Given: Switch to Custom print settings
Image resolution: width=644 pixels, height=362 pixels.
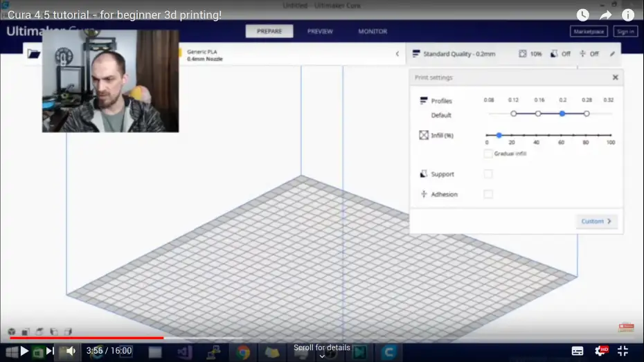Looking at the screenshot, I should pyautogui.click(x=596, y=221).
